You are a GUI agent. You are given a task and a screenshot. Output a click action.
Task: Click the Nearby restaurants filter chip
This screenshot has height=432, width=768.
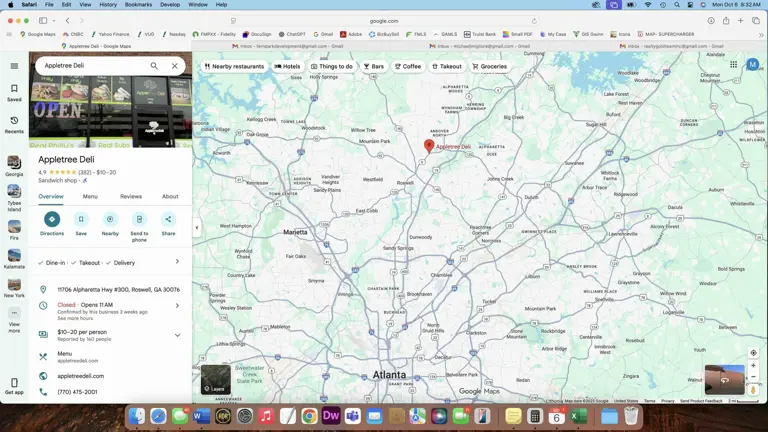click(x=234, y=66)
